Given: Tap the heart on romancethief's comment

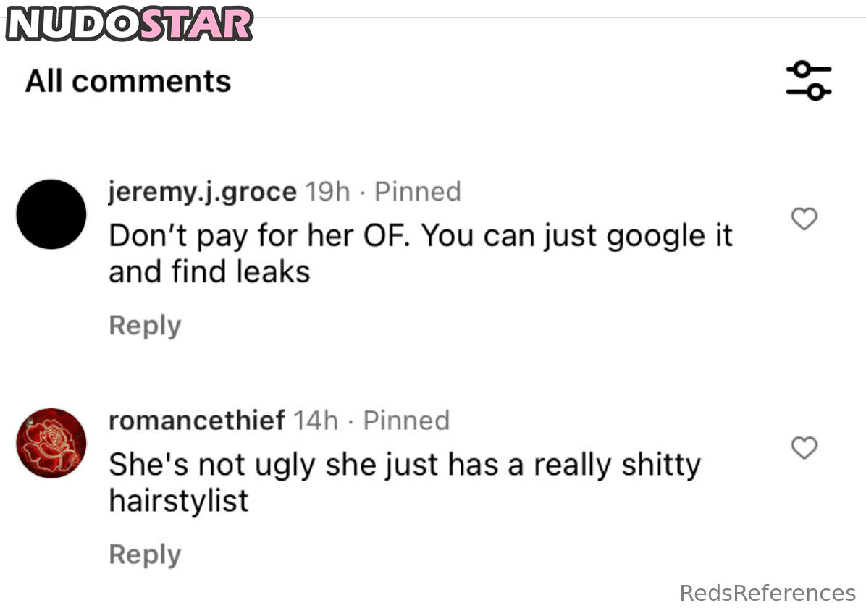Looking at the screenshot, I should [804, 448].
